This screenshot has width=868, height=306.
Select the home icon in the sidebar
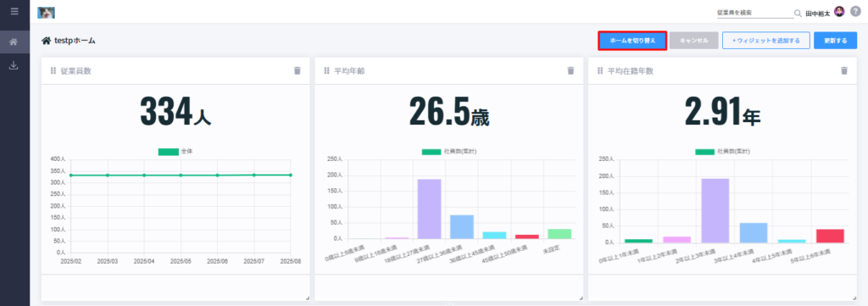point(14,42)
